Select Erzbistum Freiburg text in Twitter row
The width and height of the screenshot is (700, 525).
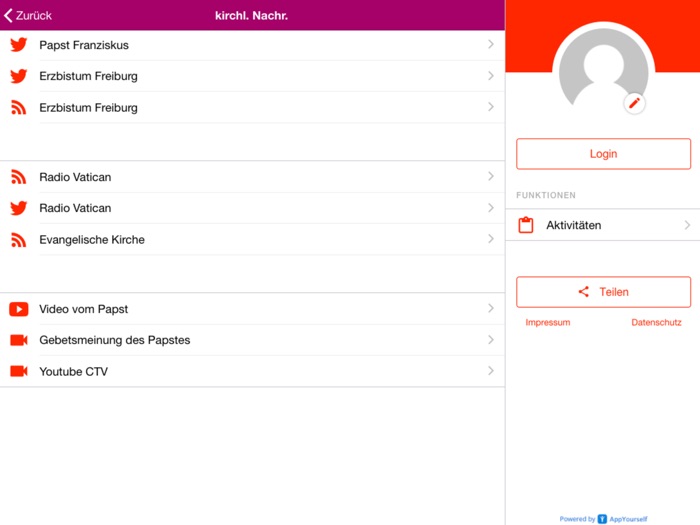(88, 76)
